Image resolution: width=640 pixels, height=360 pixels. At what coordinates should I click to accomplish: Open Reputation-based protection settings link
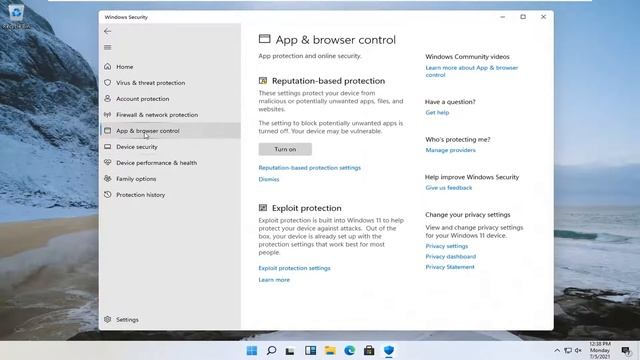click(309, 168)
